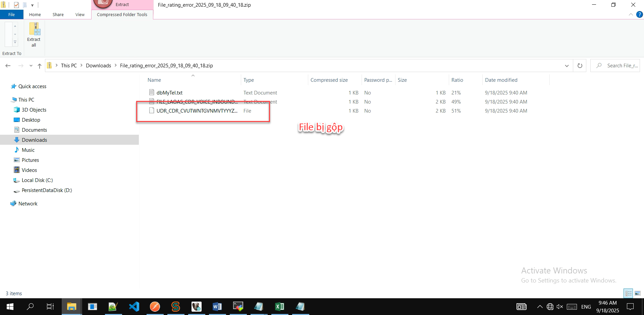
Task: Open the File menu tab
Action: 11,14
